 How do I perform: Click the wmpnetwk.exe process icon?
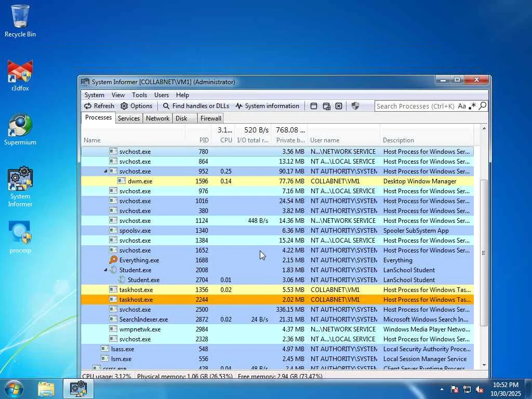pos(113,329)
